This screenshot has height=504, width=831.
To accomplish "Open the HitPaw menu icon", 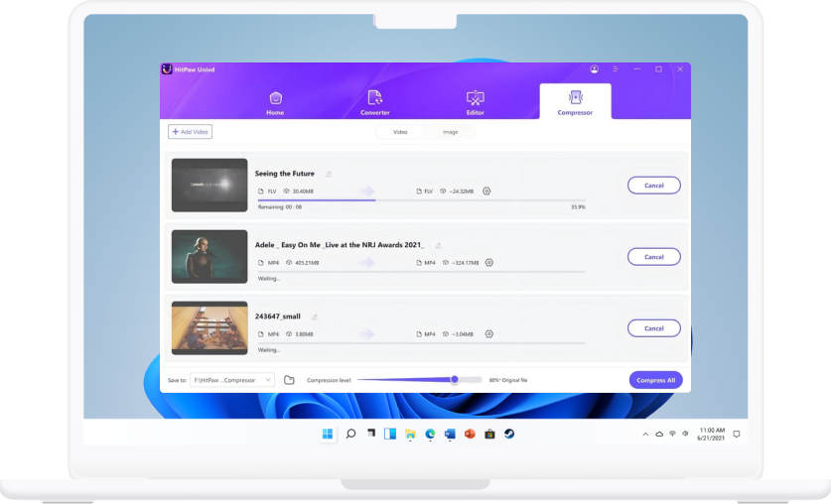I will click(x=616, y=69).
